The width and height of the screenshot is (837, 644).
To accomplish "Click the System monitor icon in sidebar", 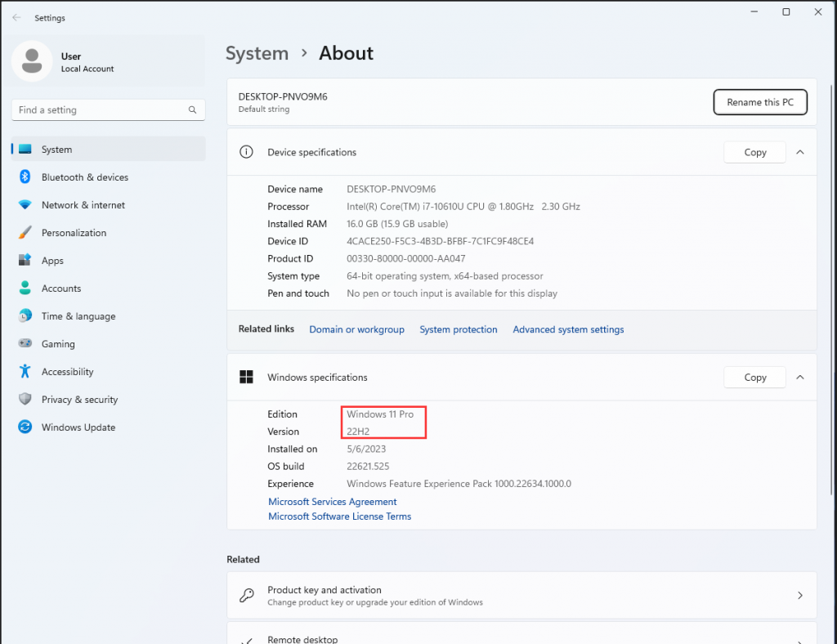I will tap(25, 150).
